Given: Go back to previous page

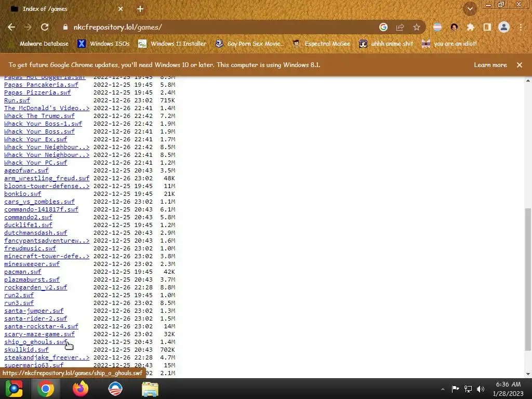Looking at the screenshot, I should (x=11, y=27).
